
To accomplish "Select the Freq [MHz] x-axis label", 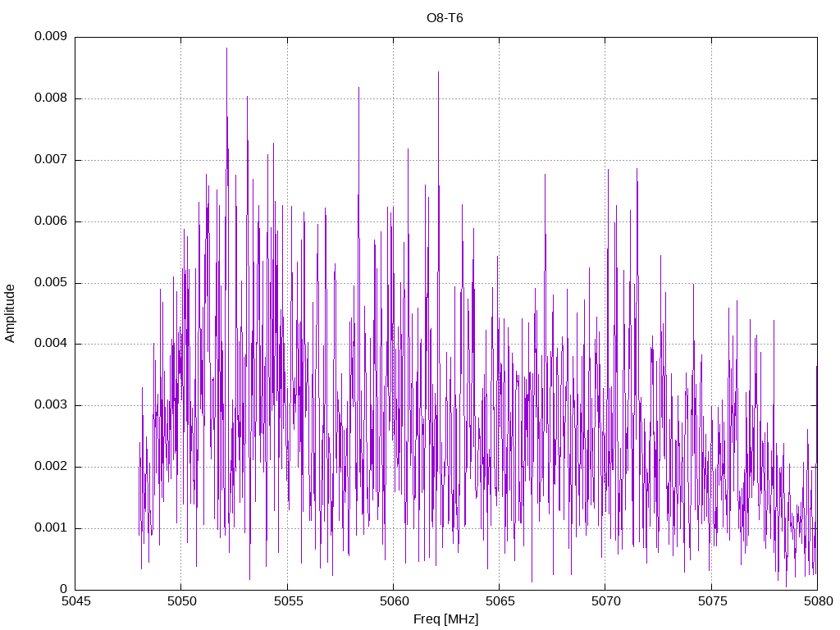I will [445, 619].
